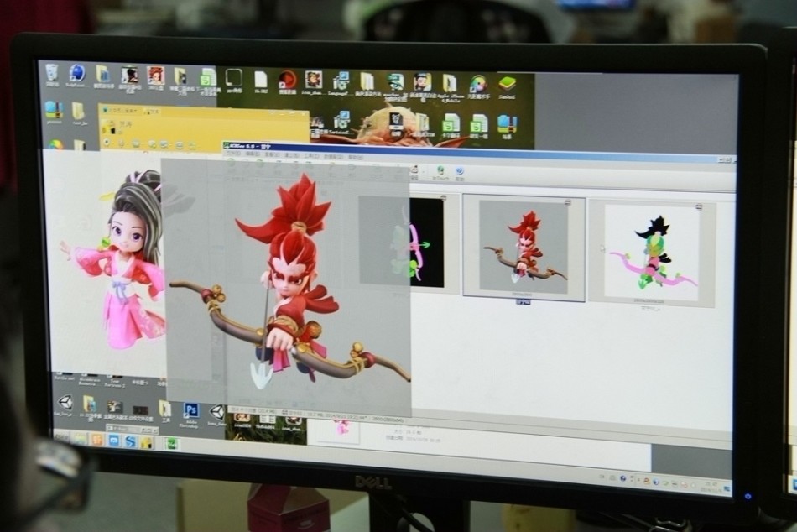Screen dimensions: 797x532
Task: Click the highlighted filename under the selected thumbnail
Action: [523, 301]
